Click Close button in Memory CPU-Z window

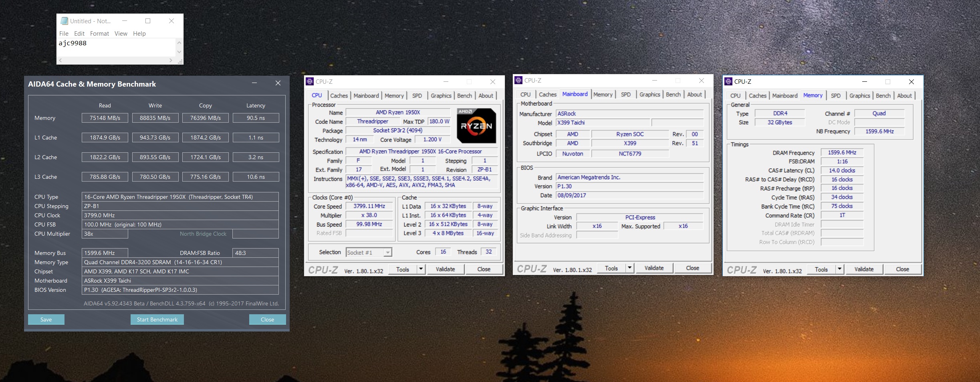pos(902,269)
